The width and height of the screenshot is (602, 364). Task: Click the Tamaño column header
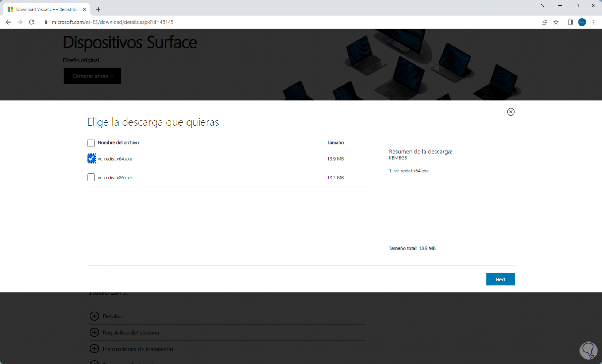pyautogui.click(x=335, y=143)
